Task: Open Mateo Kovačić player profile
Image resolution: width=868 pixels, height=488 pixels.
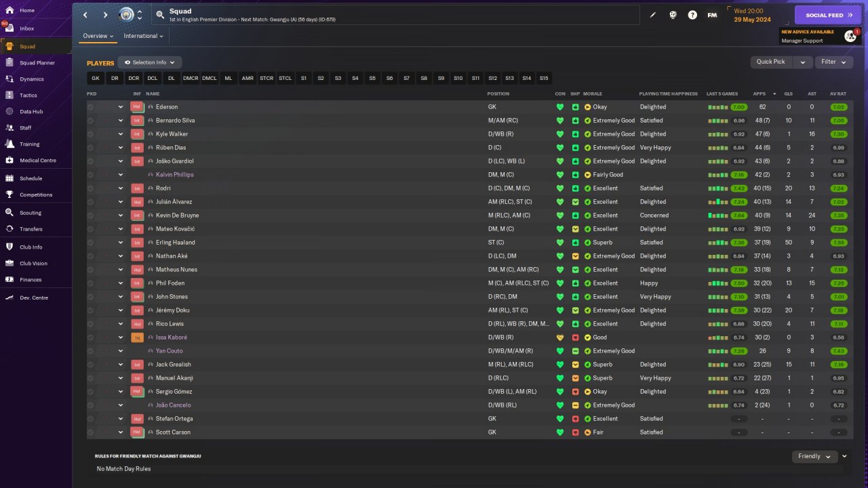Action: (x=175, y=229)
